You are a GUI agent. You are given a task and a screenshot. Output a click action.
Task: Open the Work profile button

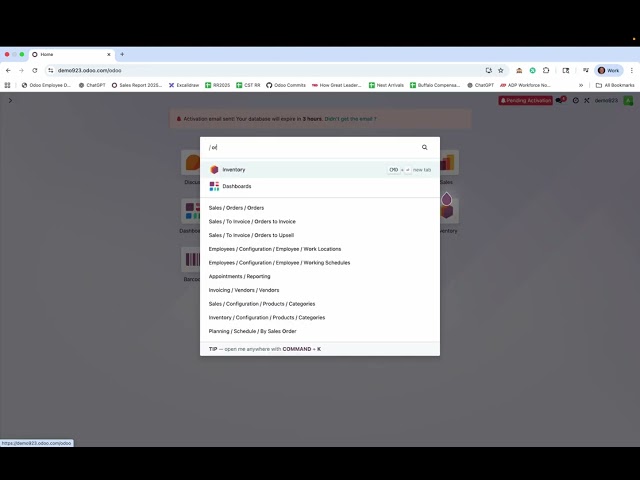pyautogui.click(x=609, y=71)
